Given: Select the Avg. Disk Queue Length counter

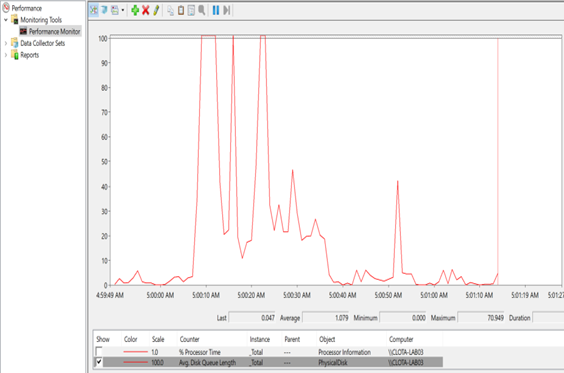Looking at the screenshot, I should (x=268, y=362).
